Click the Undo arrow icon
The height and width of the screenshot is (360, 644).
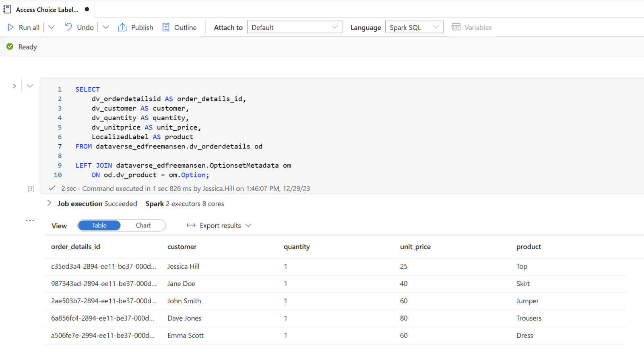click(x=68, y=27)
